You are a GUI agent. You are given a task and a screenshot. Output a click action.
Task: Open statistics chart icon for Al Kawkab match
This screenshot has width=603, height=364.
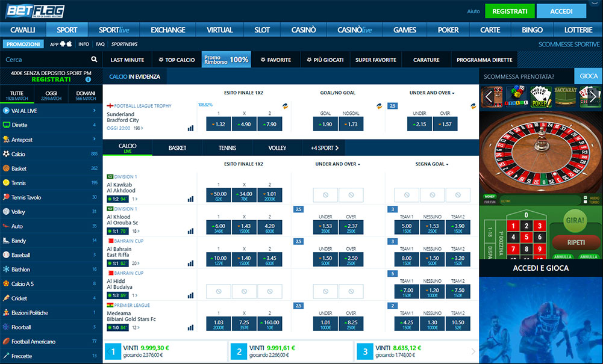(x=190, y=199)
